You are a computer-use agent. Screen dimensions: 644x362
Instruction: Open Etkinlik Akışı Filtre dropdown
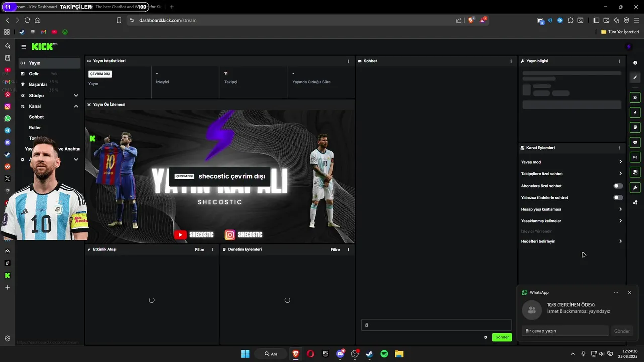[x=200, y=249]
